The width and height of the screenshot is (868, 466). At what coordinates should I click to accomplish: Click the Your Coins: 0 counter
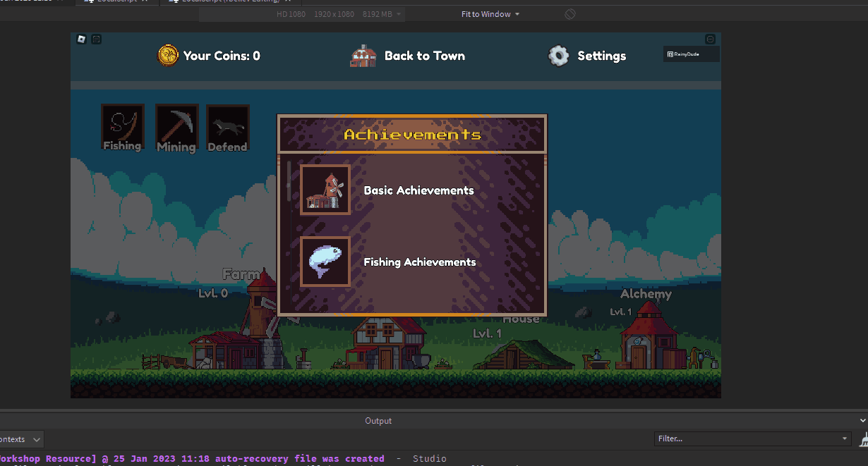[x=222, y=56]
